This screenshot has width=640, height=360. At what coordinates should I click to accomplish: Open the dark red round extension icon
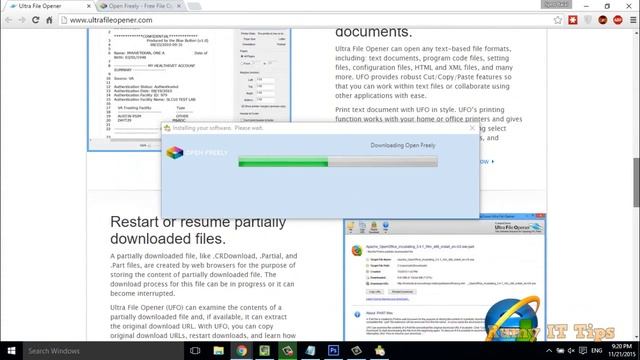[603, 20]
